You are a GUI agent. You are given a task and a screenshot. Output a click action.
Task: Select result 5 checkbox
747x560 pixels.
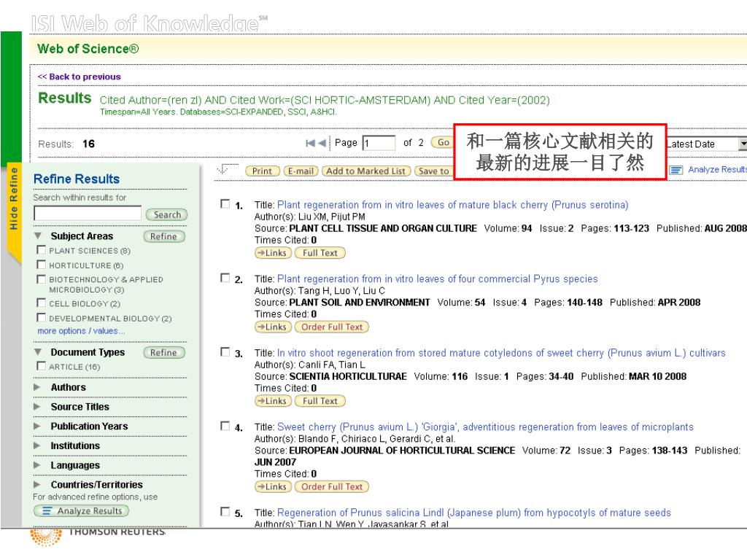click(225, 511)
